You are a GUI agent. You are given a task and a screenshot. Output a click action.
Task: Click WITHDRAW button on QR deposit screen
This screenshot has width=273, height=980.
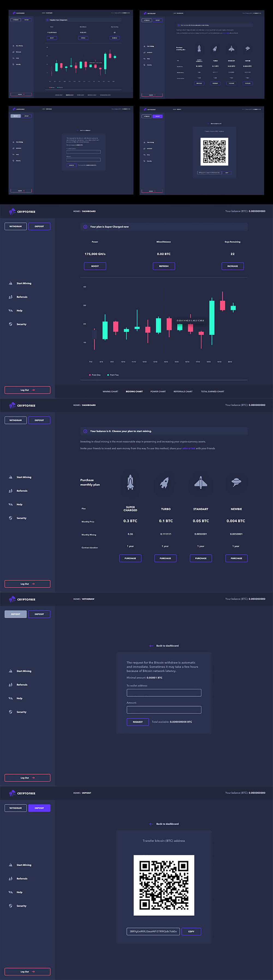tap(16, 808)
